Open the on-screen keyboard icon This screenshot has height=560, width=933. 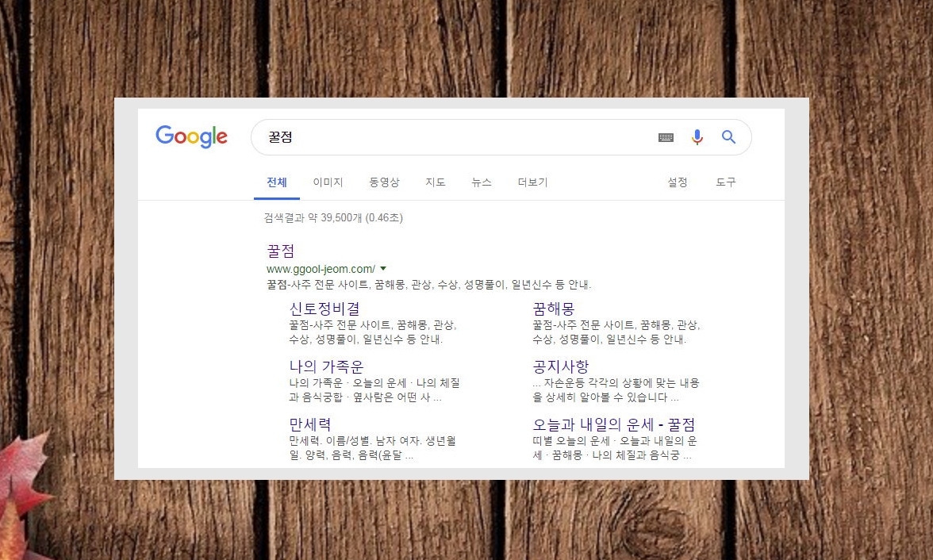pos(666,137)
